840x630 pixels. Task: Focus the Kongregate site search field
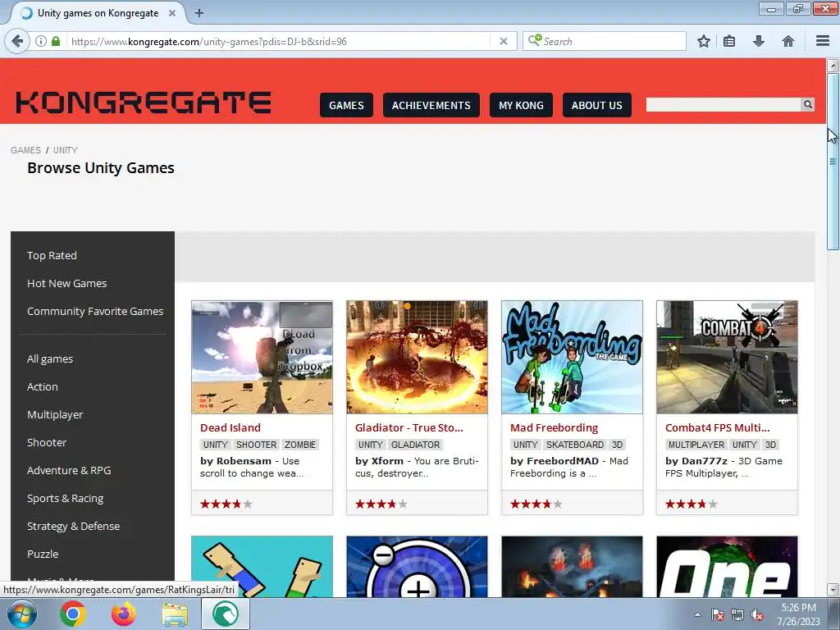(724, 104)
